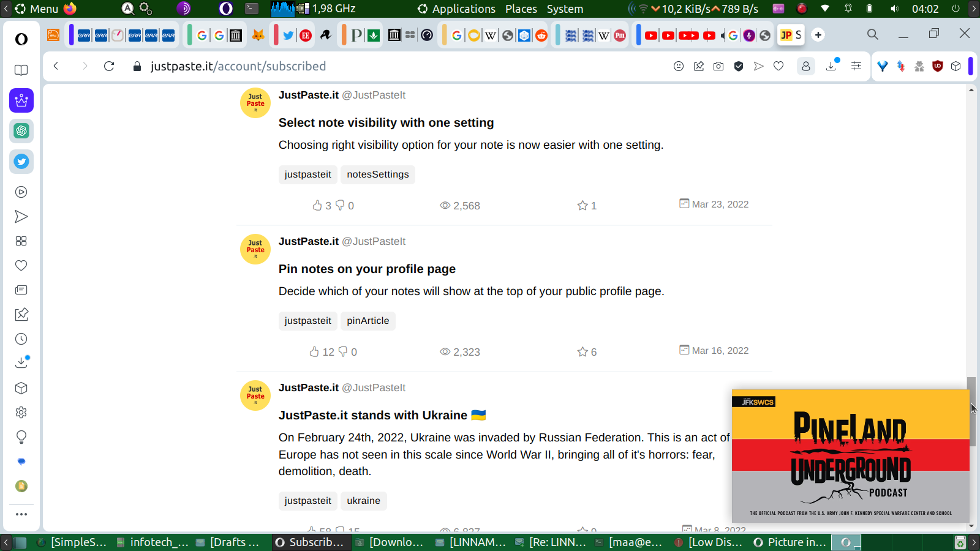Launch Firefox from the top panel
This screenshot has height=551, width=980.
70,9
